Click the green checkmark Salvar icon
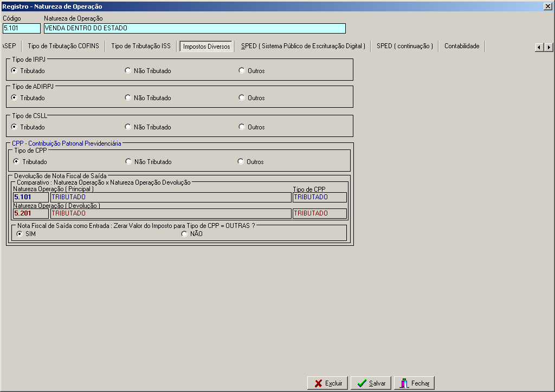 click(x=362, y=383)
